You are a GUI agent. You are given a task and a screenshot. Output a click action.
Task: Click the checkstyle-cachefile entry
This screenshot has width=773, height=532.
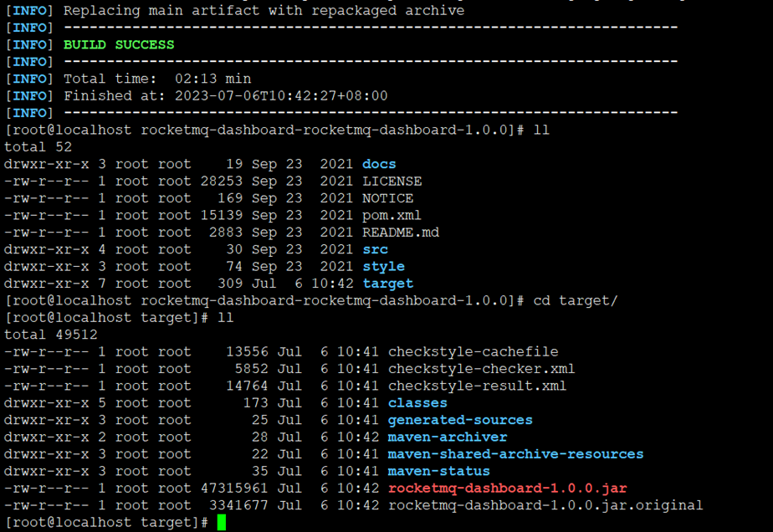pos(474,351)
